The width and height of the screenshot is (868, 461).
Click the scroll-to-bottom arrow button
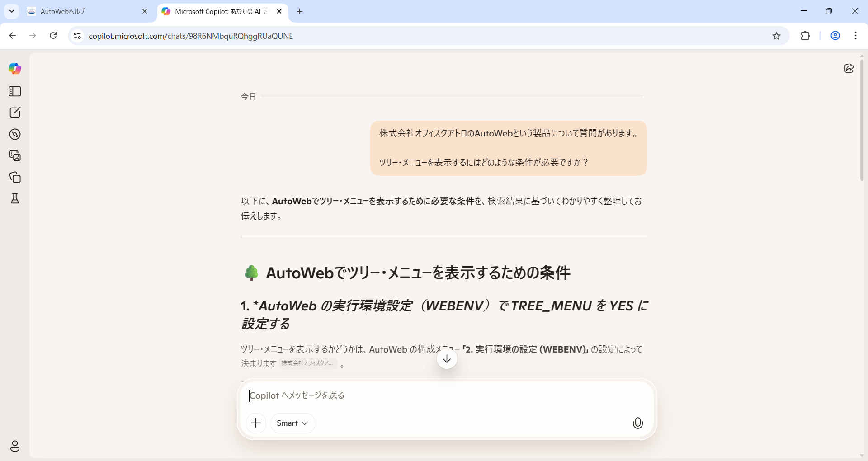pos(447,359)
